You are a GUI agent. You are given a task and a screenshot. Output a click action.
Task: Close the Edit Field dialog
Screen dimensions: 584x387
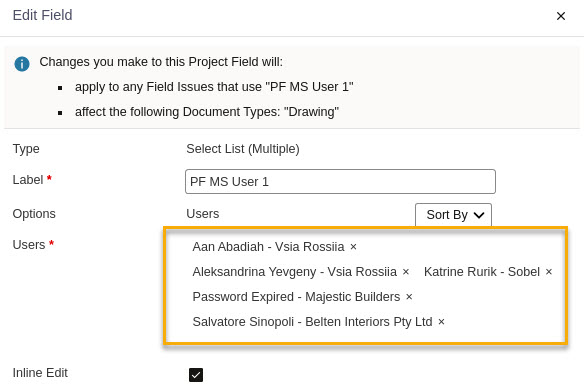point(561,16)
